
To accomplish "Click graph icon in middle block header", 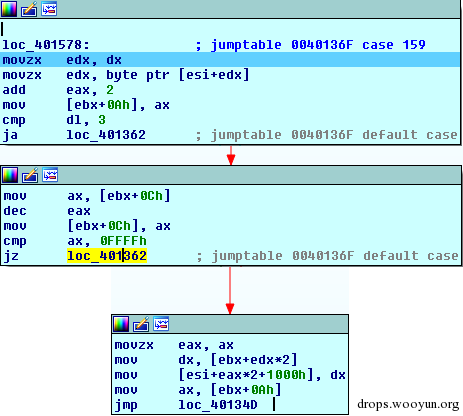I will [x=50, y=175].
